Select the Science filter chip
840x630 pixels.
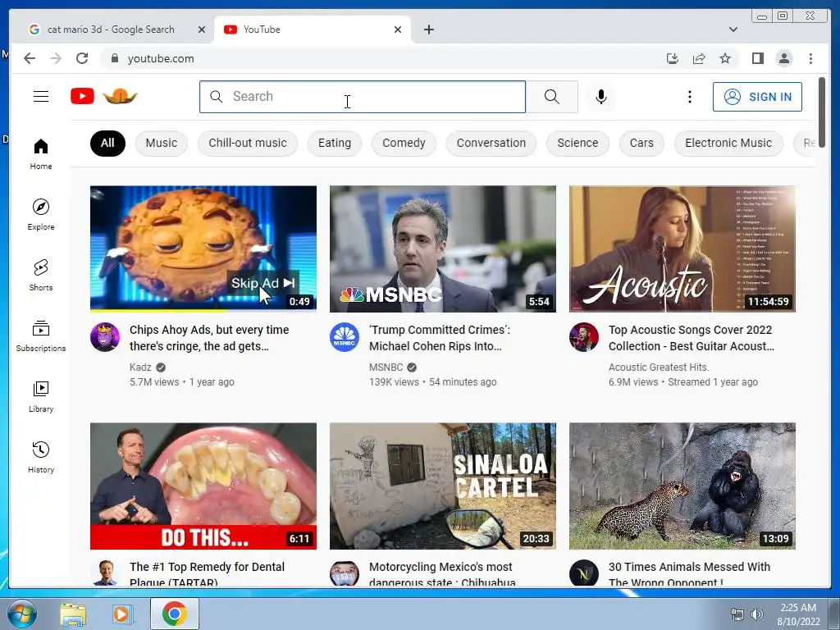577,143
